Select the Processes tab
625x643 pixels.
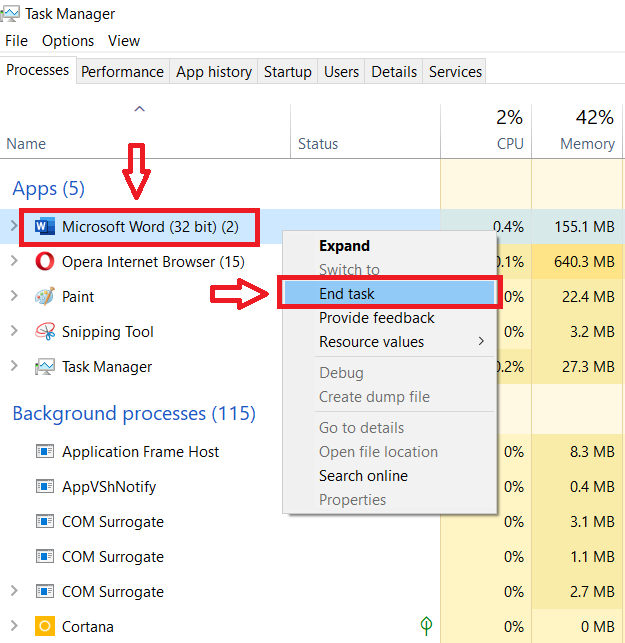[x=38, y=70]
